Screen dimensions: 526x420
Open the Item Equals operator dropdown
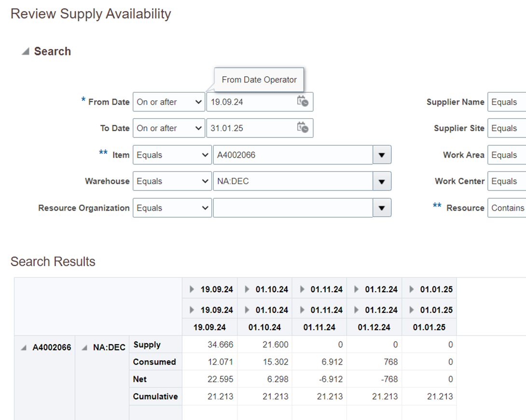pos(172,154)
